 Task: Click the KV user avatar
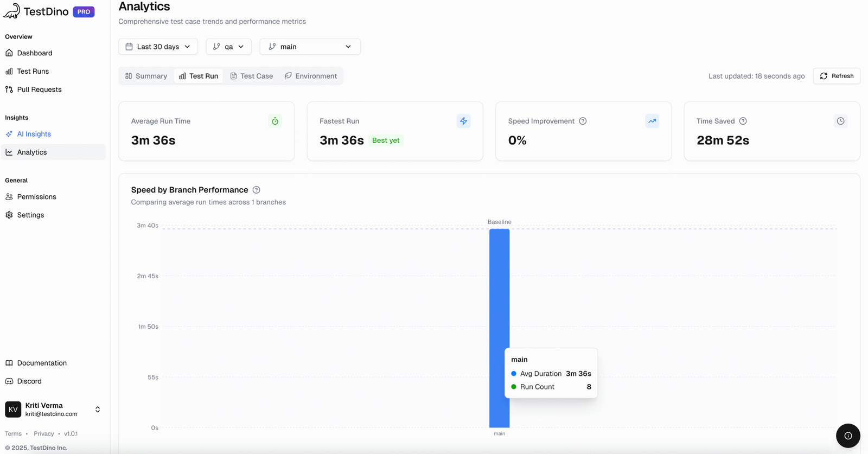coord(13,410)
